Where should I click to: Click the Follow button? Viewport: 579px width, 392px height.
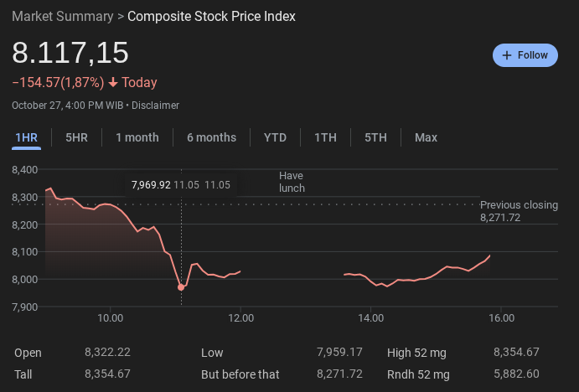(x=525, y=55)
